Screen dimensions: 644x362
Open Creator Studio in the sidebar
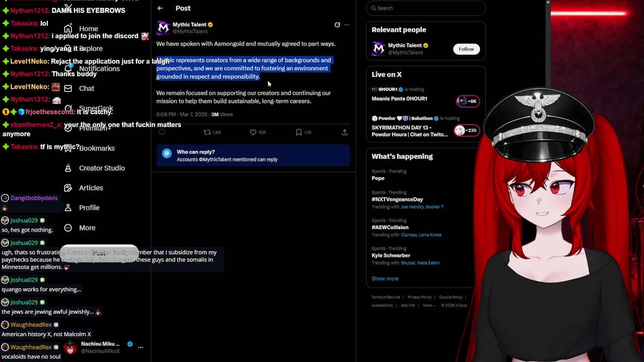point(95,168)
